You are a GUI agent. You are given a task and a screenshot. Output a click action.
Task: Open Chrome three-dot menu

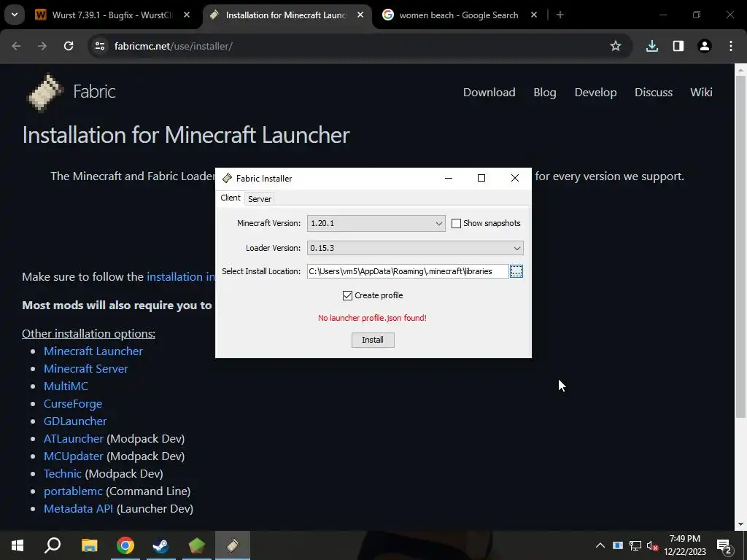731,46
